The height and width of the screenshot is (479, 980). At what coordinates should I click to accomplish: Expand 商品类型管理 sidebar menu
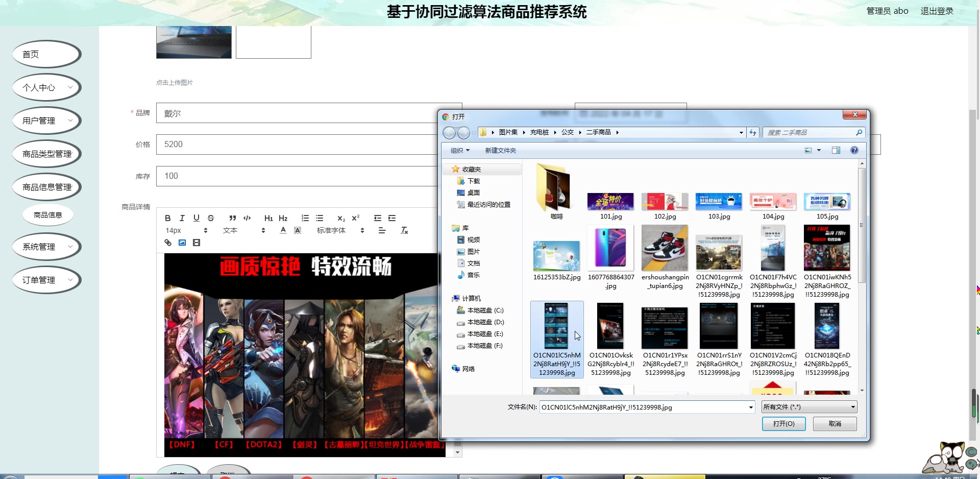[x=46, y=154]
